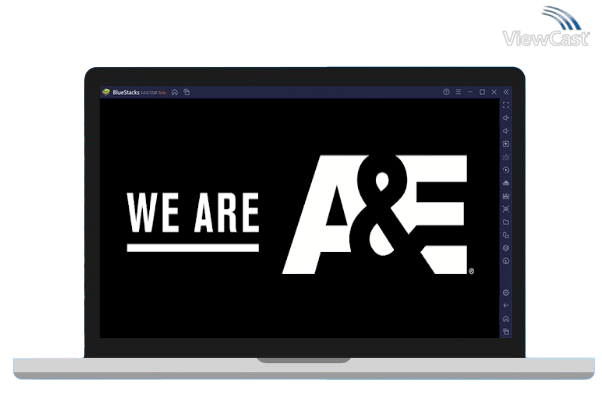602x414 pixels.
Task: Click the "WE ARE" text on splash screen
Action: point(193,212)
